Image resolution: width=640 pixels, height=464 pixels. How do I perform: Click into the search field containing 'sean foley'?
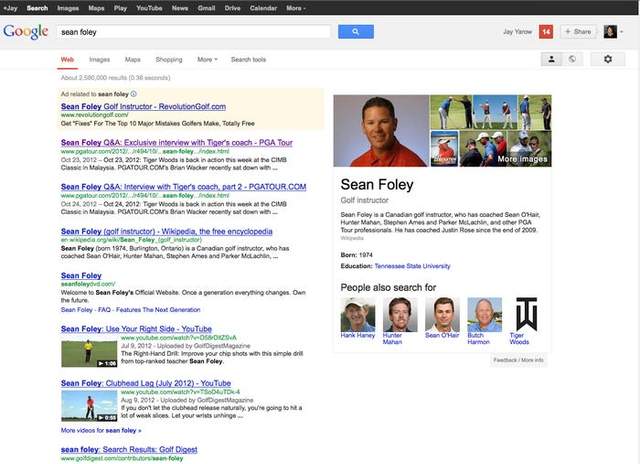point(190,32)
